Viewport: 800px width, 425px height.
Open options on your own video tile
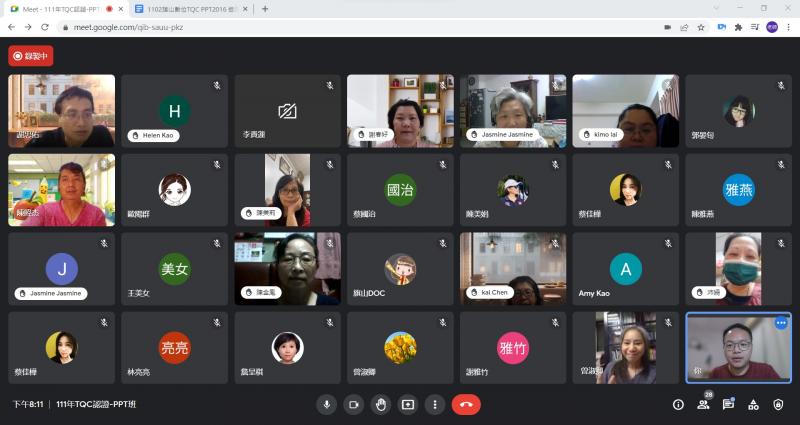click(x=781, y=322)
